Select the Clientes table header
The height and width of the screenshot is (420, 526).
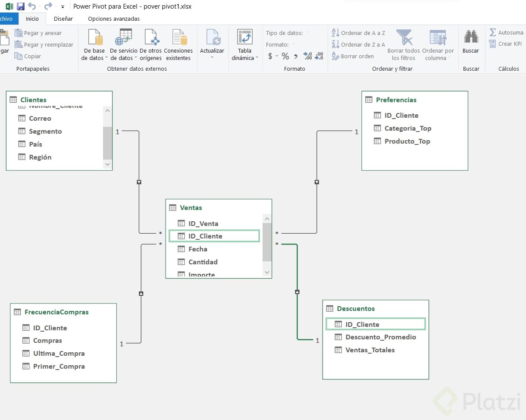[34, 100]
